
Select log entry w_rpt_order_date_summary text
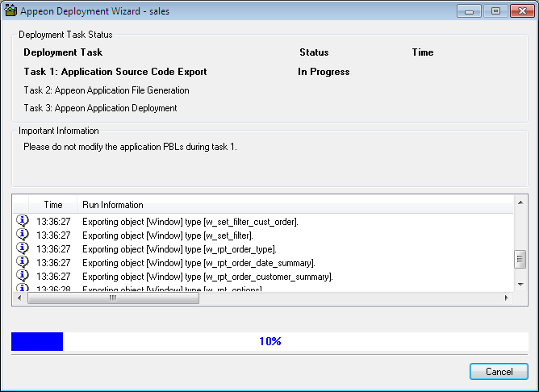pyautogui.click(x=198, y=263)
